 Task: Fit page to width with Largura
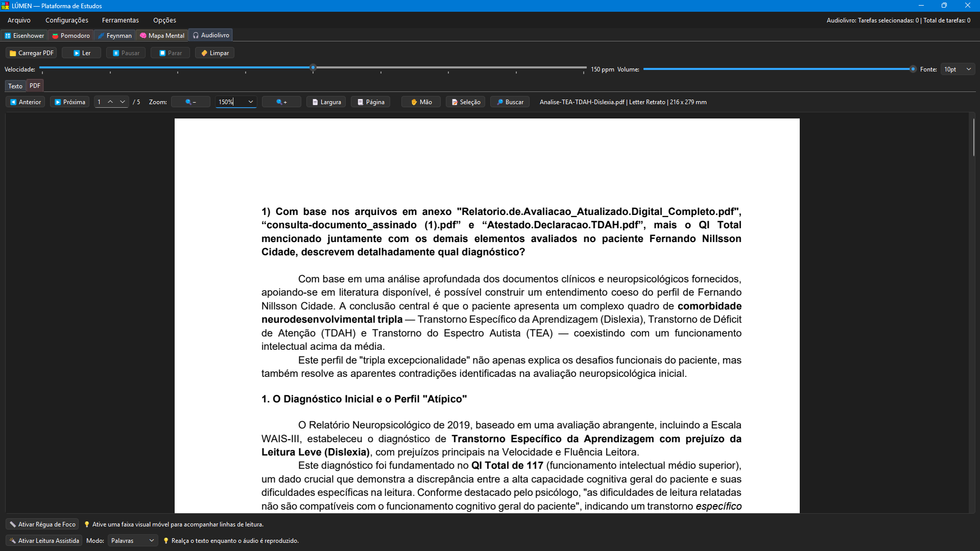[326, 102]
